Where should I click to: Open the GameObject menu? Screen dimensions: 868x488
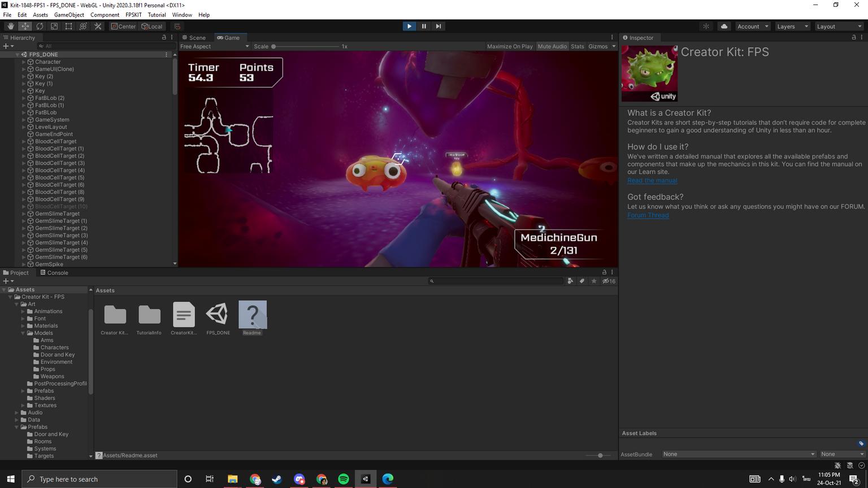click(x=69, y=15)
